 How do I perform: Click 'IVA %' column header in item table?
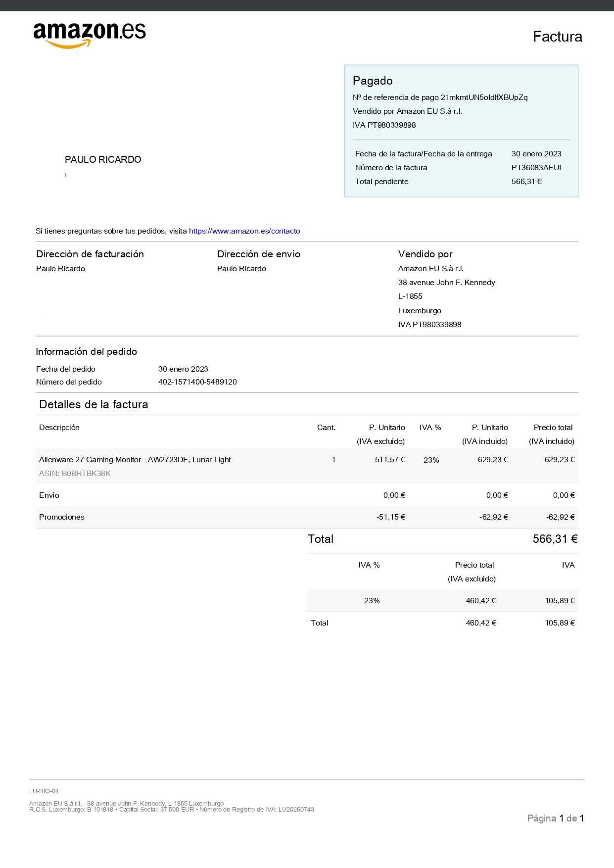tap(430, 428)
